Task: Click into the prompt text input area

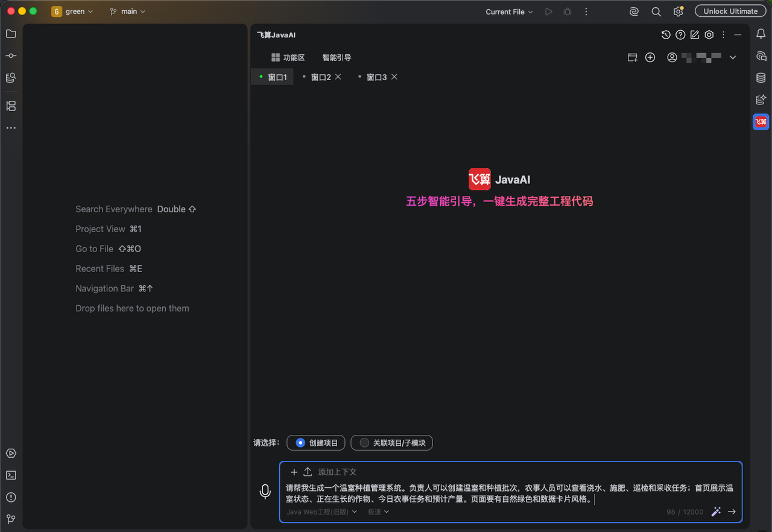Action: point(510,493)
